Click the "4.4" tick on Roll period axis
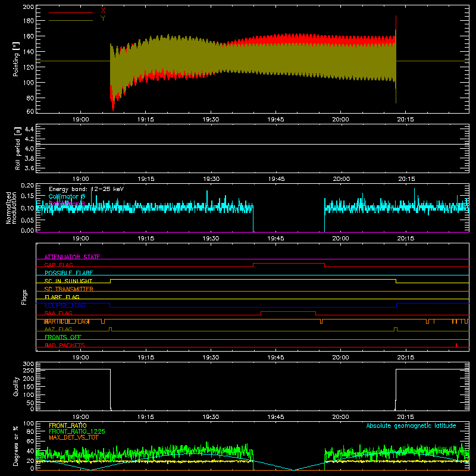 pos(29,129)
